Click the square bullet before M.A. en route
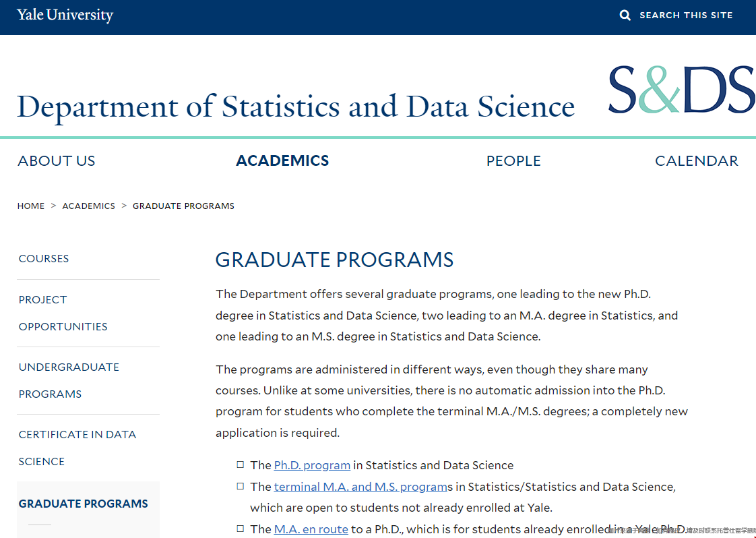Image resolution: width=756 pixels, height=538 pixels. pos(240,529)
